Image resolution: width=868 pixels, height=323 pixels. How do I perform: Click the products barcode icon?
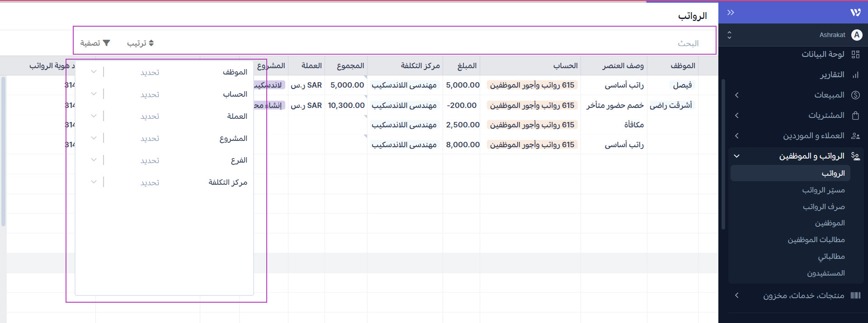tap(855, 295)
